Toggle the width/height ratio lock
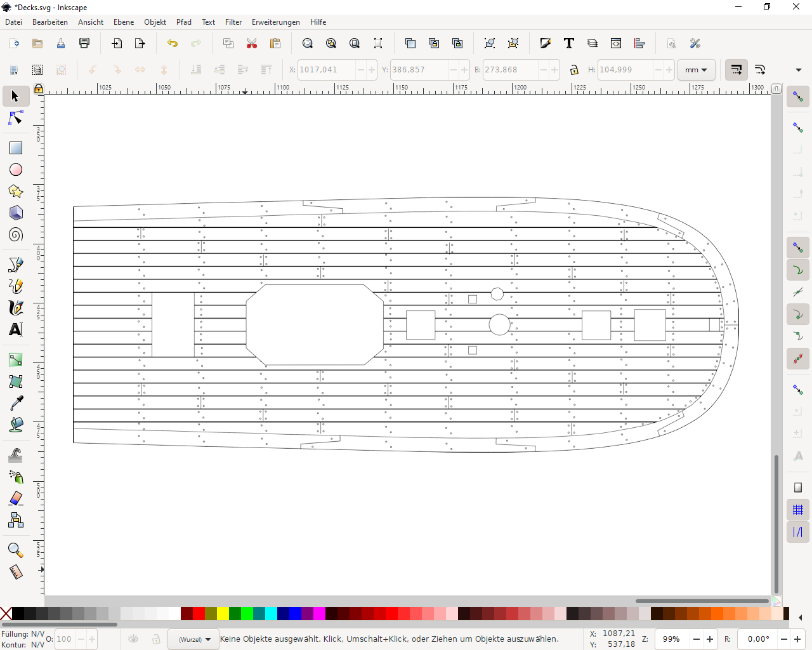The width and height of the screenshot is (812, 650). pos(574,70)
